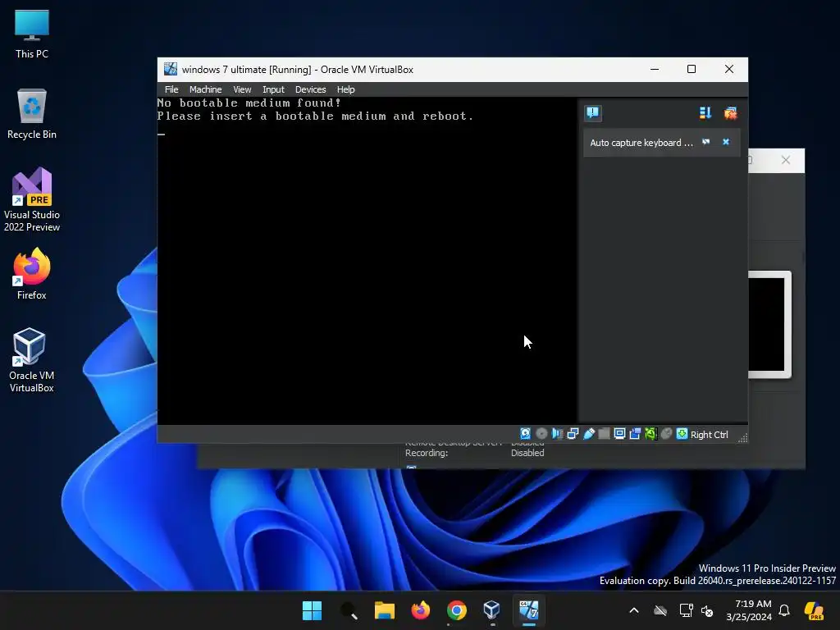This screenshot has height=630, width=840.
Task: Open the Machine menu
Action: [x=205, y=89]
